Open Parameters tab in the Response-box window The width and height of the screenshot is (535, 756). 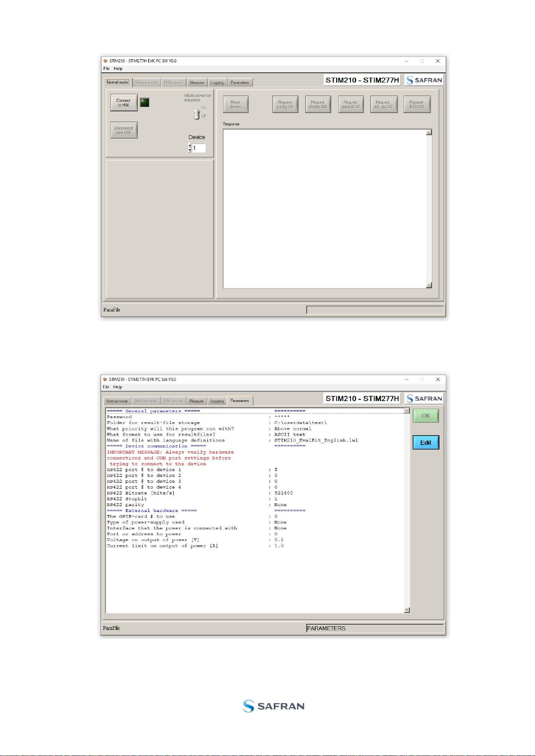point(240,83)
